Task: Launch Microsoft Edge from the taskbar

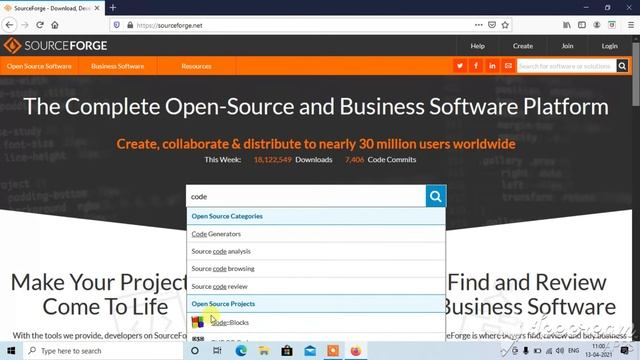Action: tap(241, 351)
